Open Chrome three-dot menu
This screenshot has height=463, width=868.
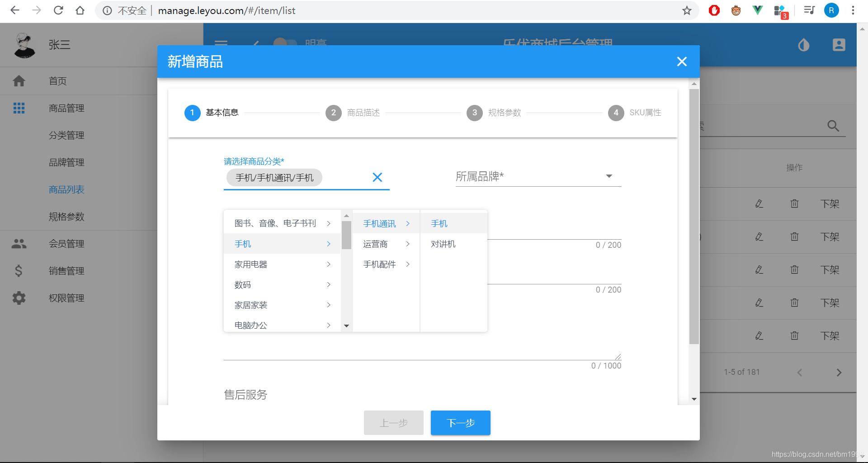coord(853,10)
